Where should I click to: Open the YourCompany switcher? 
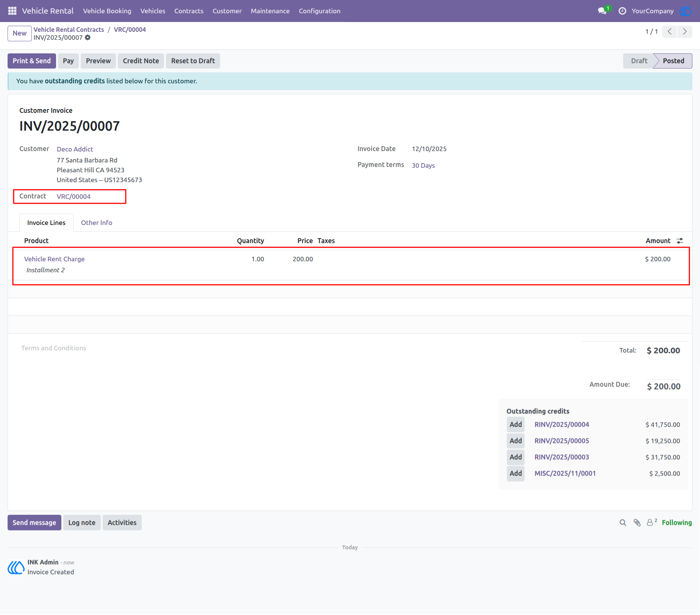pos(653,11)
